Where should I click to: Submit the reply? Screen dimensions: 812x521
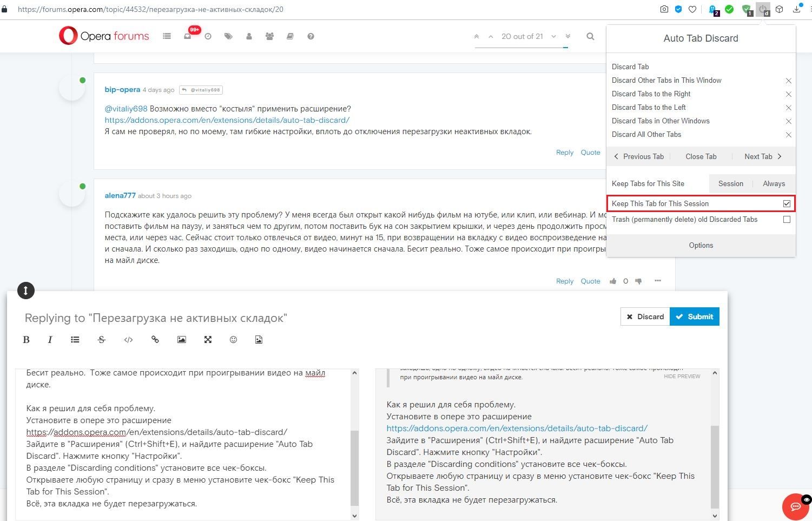695,316
